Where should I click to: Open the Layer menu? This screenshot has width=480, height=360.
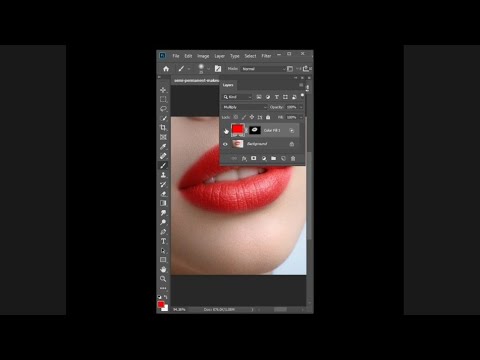(x=219, y=56)
